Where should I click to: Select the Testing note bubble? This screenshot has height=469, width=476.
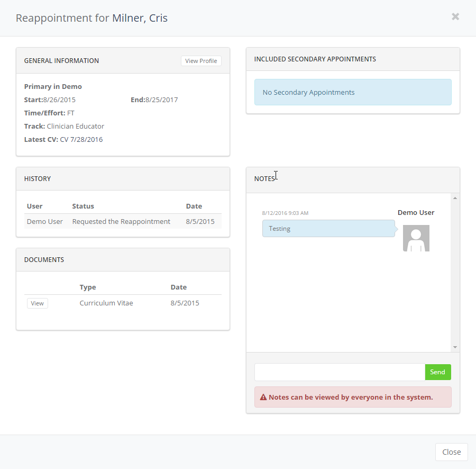point(328,229)
